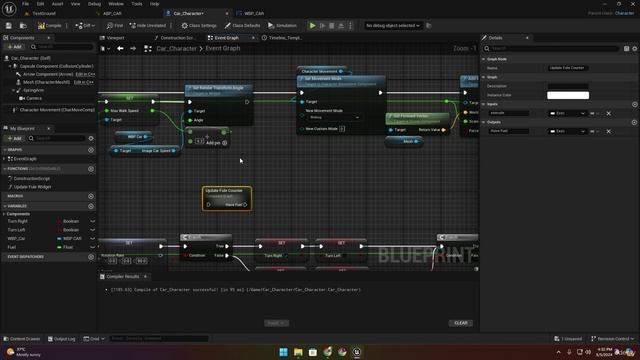Viewport: 640px width, 360px height.
Task: Click the Eject button in the toolbar
Action: click(341, 26)
